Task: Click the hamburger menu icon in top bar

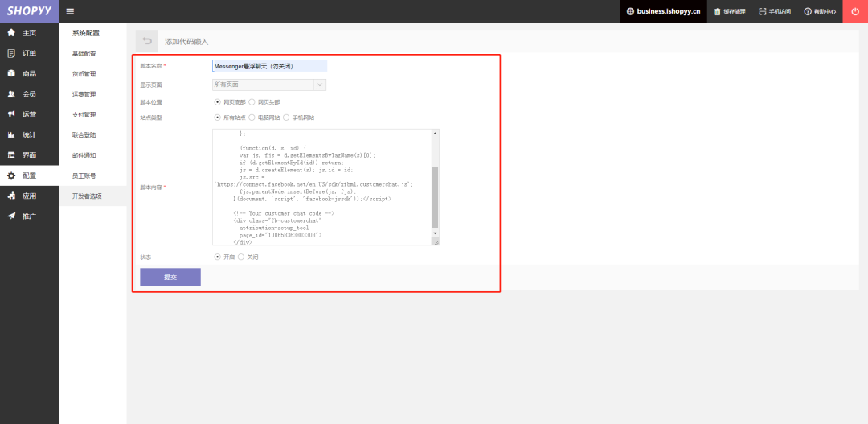Action: [x=70, y=11]
